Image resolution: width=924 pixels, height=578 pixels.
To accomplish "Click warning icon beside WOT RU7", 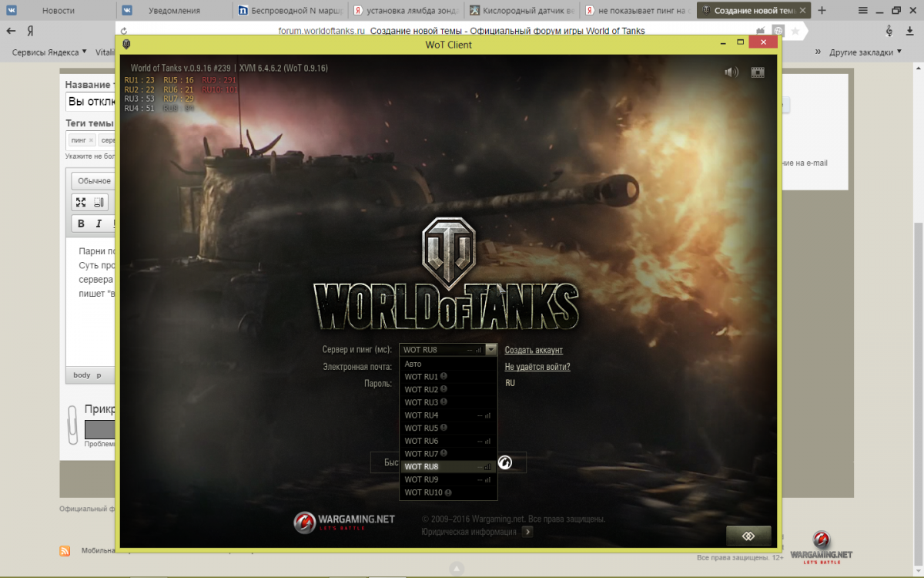I will point(444,454).
